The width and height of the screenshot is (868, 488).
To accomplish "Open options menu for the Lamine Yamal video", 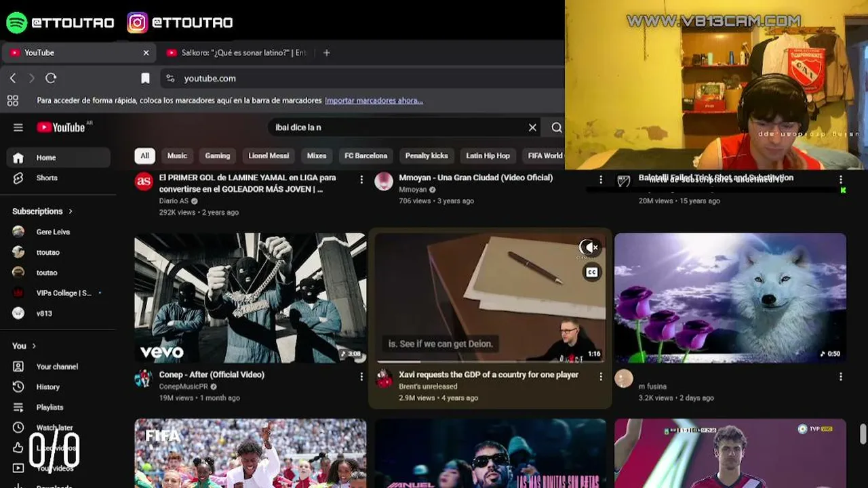I will (x=361, y=180).
